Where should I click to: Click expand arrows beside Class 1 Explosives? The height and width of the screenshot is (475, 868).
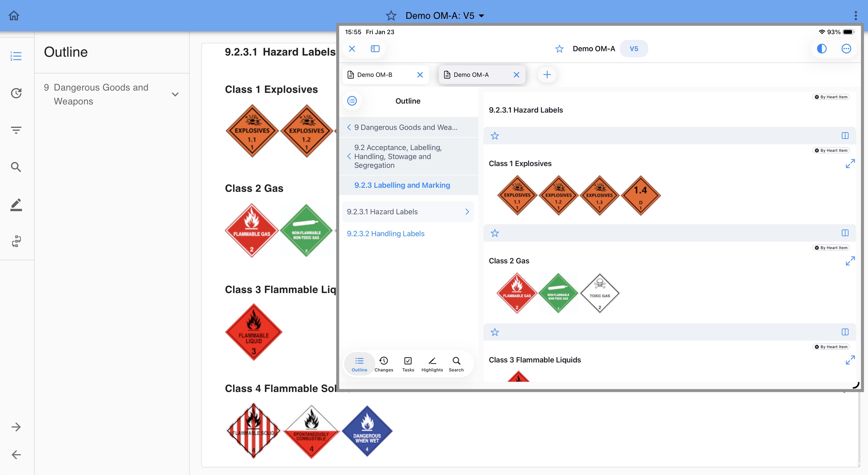850,163
